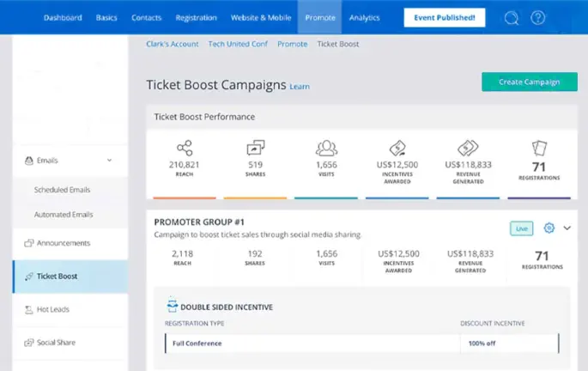Collapse Promoter Group #1 with chevron
Viewport: 588px width, 371px height.
coord(566,228)
